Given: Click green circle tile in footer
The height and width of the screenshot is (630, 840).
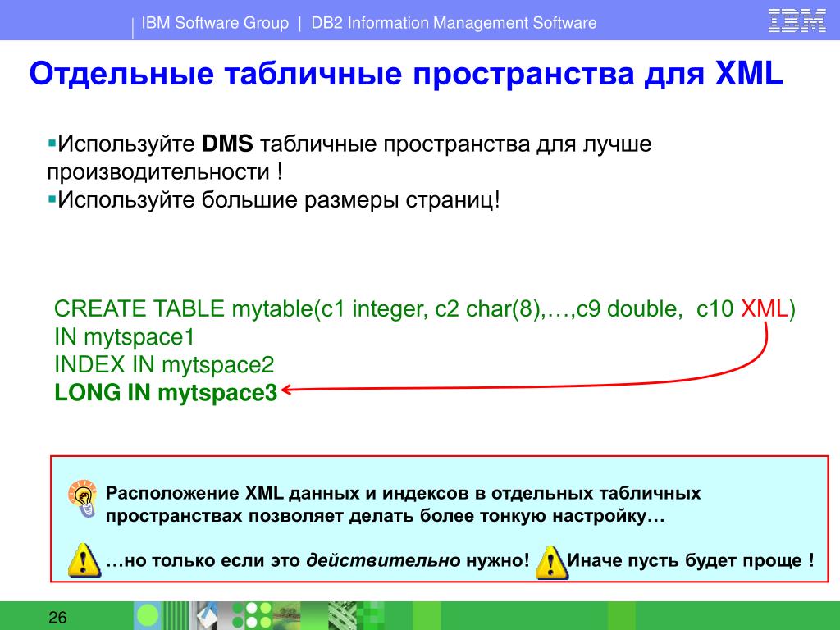Looking at the screenshot, I should point(148,615).
